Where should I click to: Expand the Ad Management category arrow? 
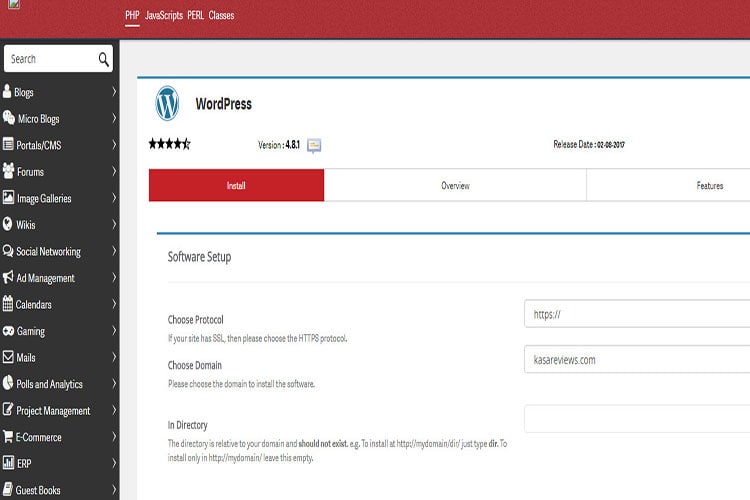(114, 278)
